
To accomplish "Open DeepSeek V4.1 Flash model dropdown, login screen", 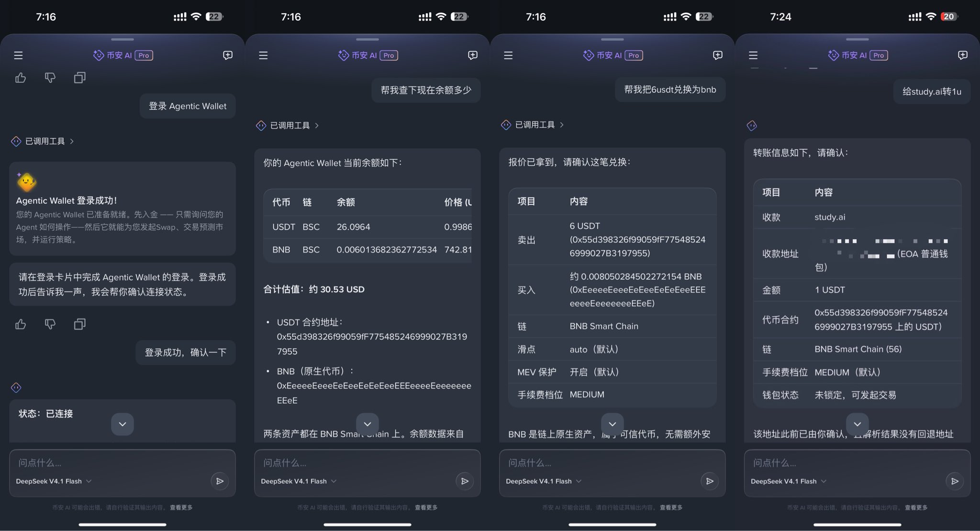I will tap(54, 481).
